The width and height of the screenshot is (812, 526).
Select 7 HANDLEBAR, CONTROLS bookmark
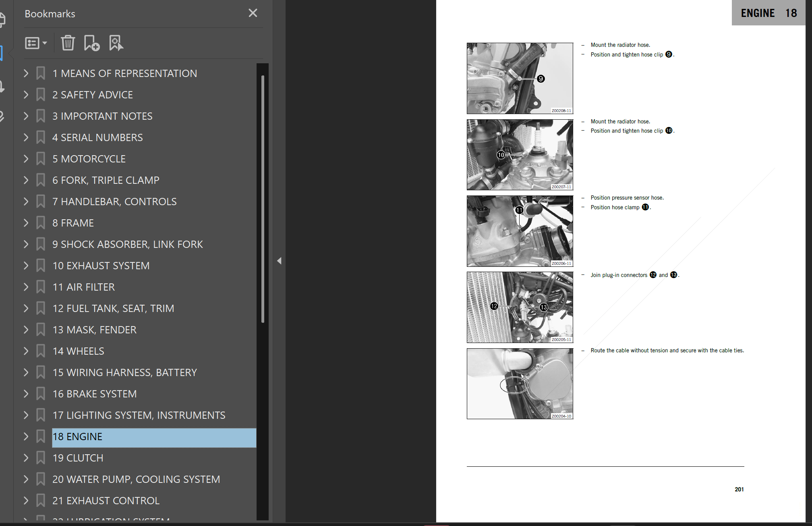coord(114,202)
